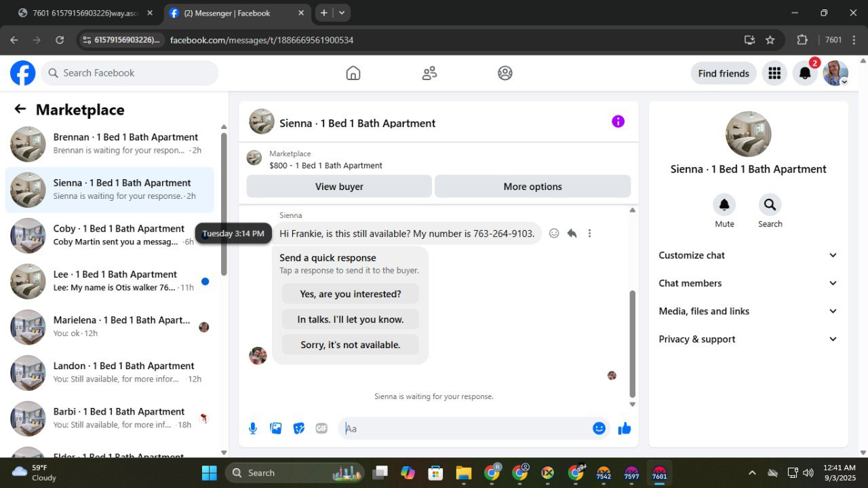Click the View buyer button
868x488 pixels.
pos(339,187)
